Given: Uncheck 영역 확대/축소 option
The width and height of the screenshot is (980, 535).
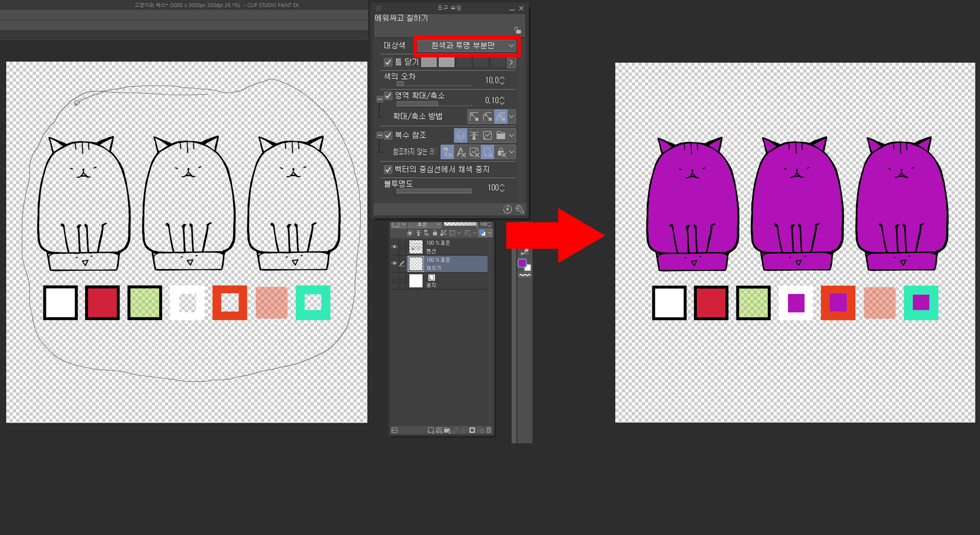Looking at the screenshot, I should point(388,96).
